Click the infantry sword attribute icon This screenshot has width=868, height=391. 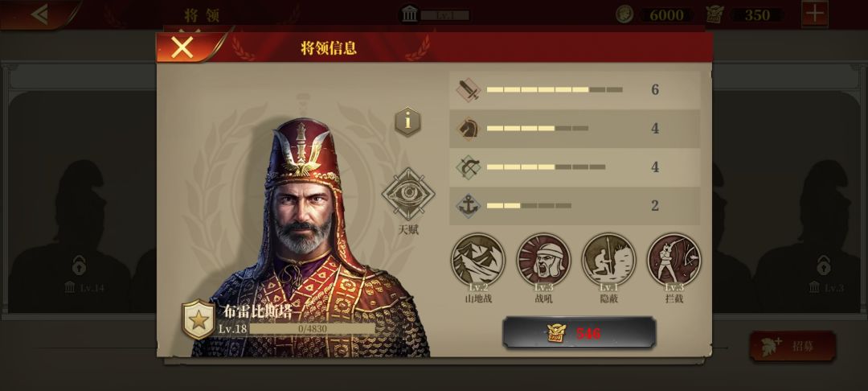click(469, 90)
